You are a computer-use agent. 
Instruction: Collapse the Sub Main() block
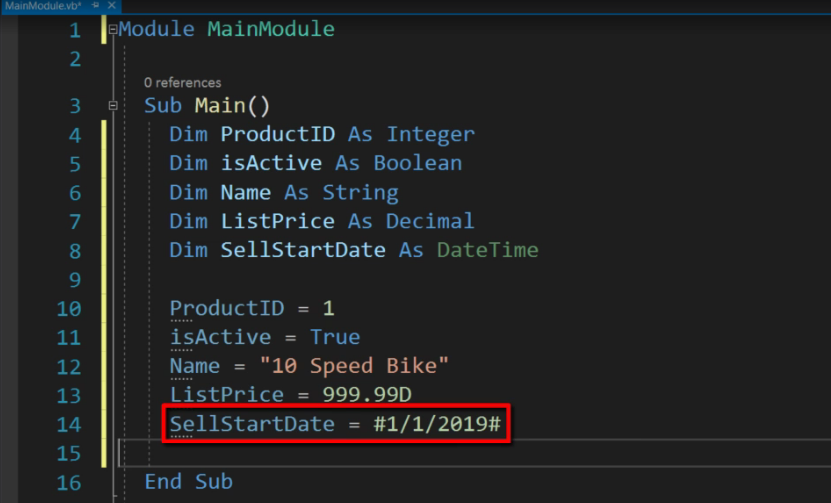(x=113, y=105)
